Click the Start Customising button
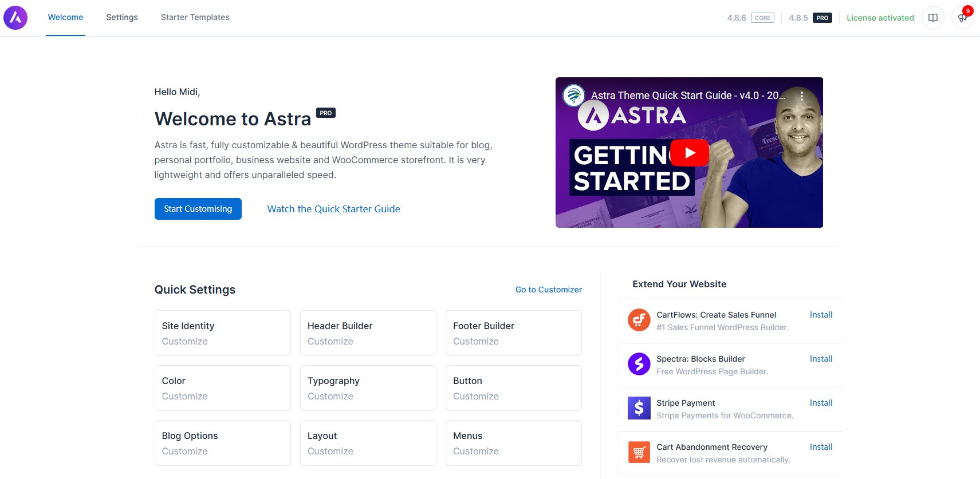The height and width of the screenshot is (479, 980). [198, 209]
